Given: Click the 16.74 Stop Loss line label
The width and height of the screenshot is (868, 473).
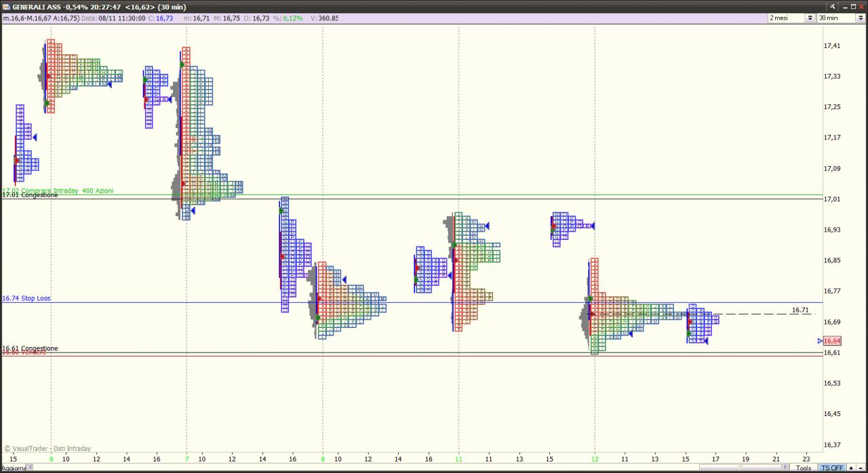Looking at the screenshot, I should pyautogui.click(x=26, y=298).
